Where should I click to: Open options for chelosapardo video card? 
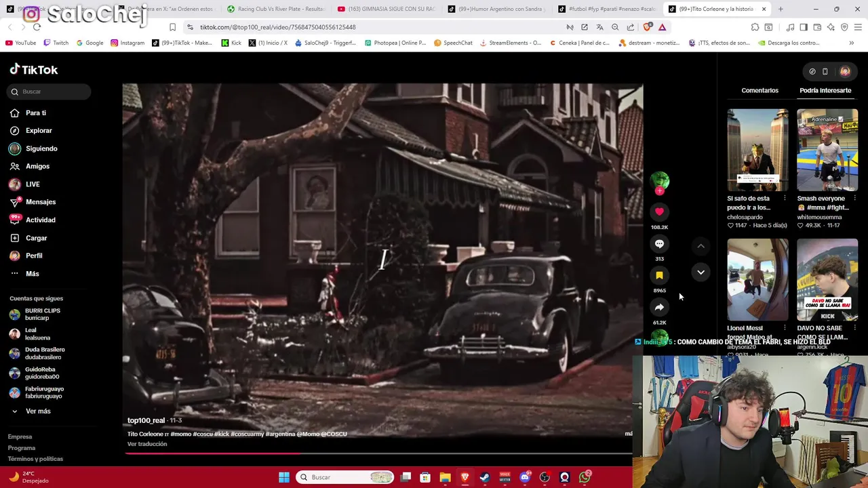coord(785,199)
